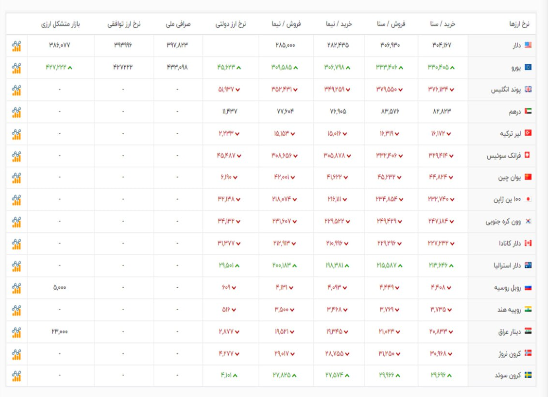This screenshot has width=548, height=397.
Task: Open the chart icon in the euro row
Action: coord(16,68)
